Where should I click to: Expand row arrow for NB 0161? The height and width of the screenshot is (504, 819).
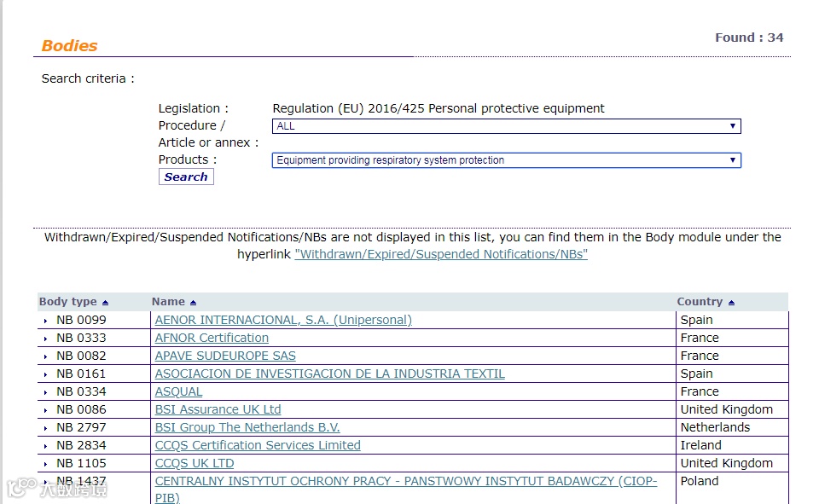pos(46,374)
